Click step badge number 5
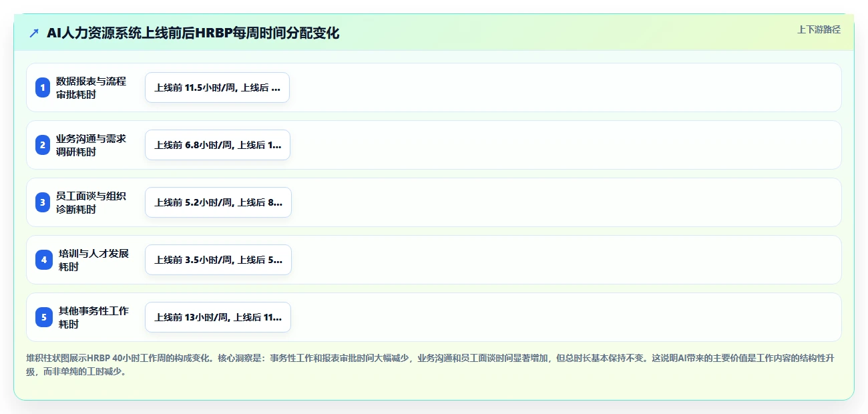The image size is (868, 414). coord(44,317)
